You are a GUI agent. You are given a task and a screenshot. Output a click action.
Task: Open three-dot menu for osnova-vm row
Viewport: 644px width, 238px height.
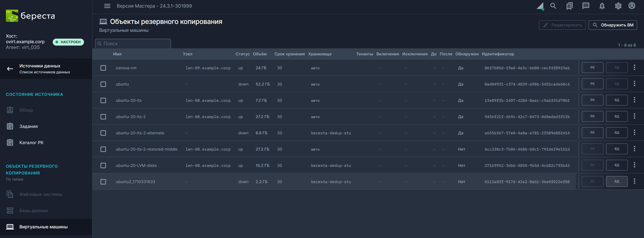pos(634,67)
